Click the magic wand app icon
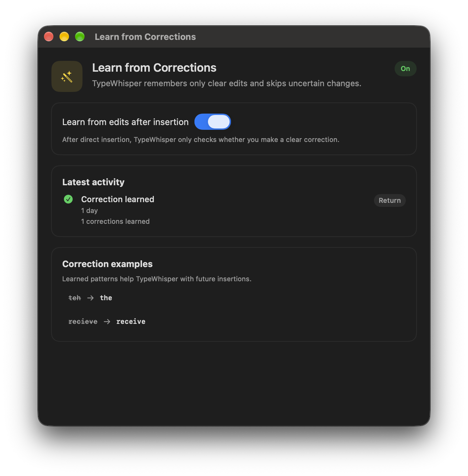This screenshot has width=468, height=476. (x=67, y=76)
